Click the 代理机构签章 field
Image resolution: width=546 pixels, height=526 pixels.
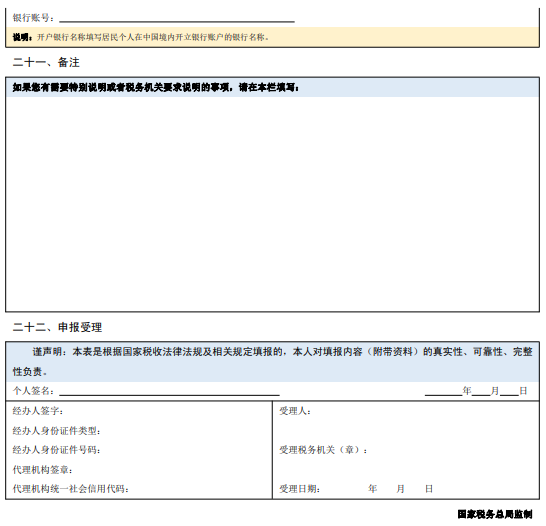tap(172, 470)
